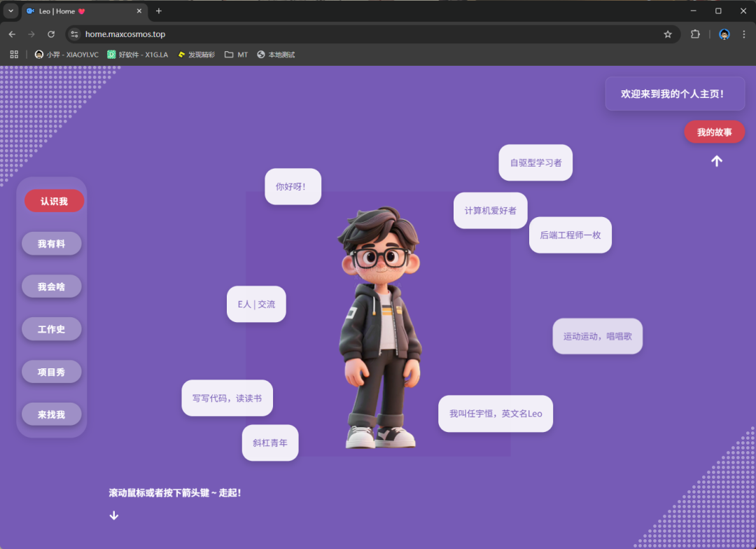View site information icon in address bar
The height and width of the screenshot is (549, 756).
75,34
